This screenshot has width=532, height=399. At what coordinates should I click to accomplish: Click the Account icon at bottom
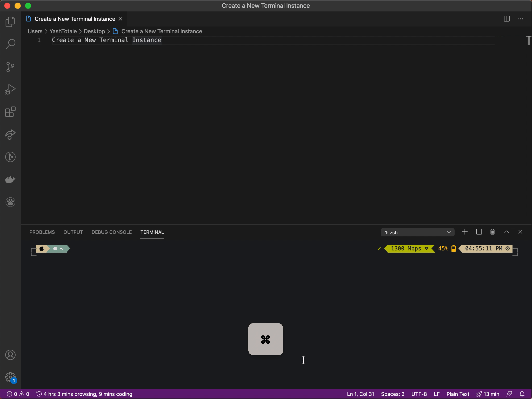[x=10, y=355]
